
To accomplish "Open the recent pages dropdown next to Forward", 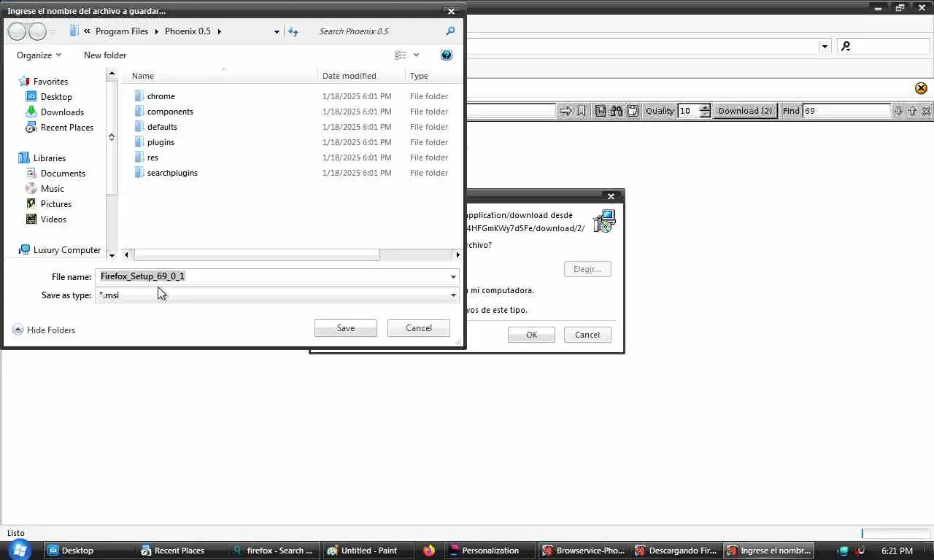I will 53,32.
